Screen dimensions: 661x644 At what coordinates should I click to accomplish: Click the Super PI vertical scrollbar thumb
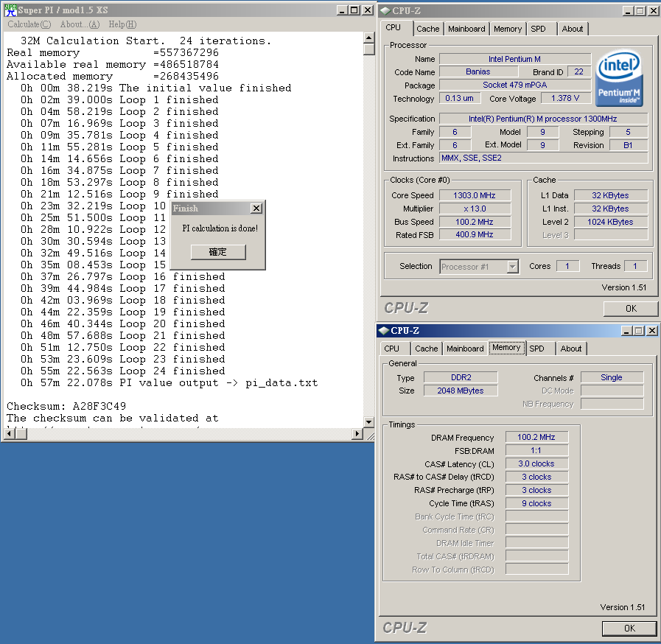pyautogui.click(x=369, y=49)
